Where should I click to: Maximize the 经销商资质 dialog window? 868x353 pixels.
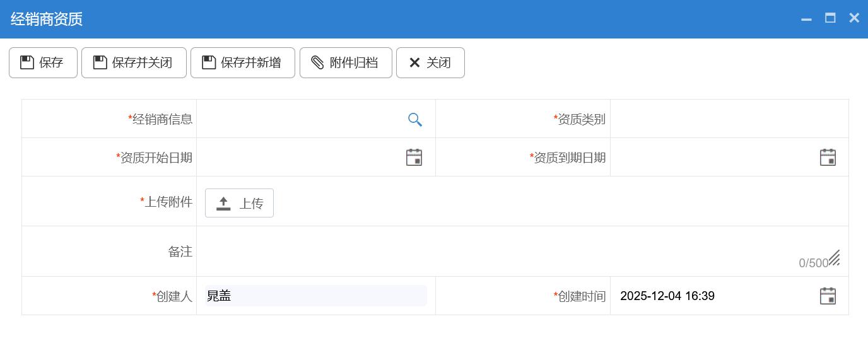coord(830,18)
